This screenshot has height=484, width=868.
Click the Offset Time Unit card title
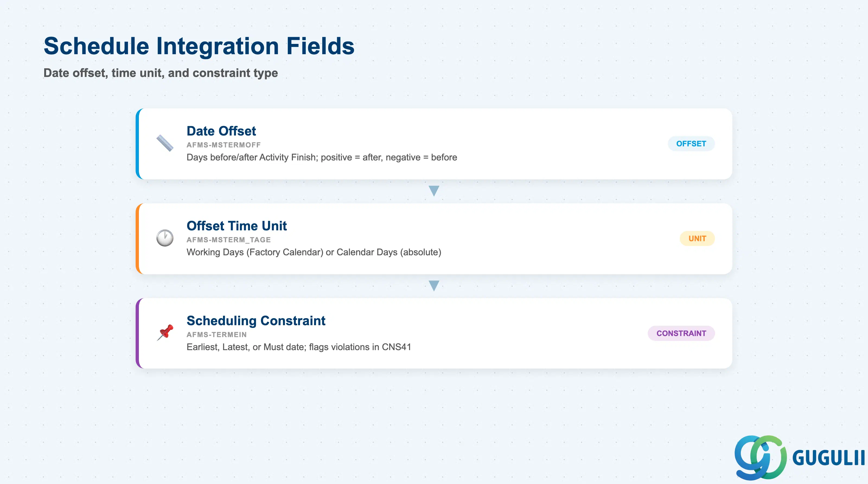coord(237,226)
